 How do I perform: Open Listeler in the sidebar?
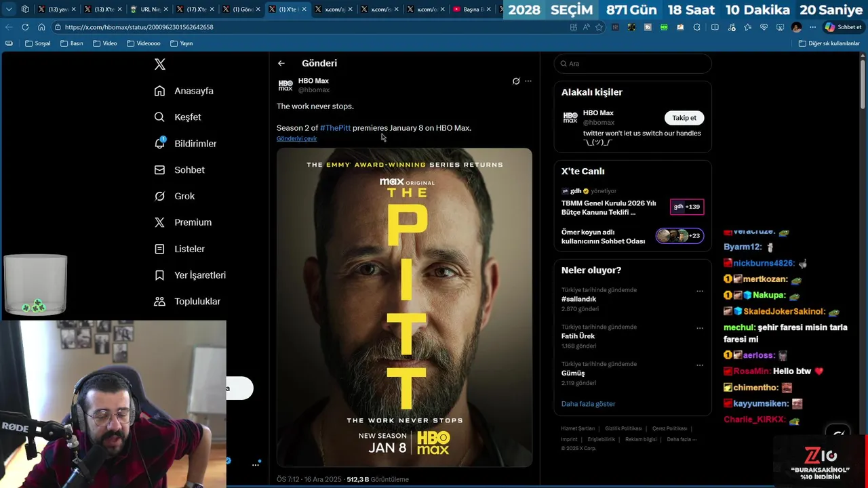point(179,249)
